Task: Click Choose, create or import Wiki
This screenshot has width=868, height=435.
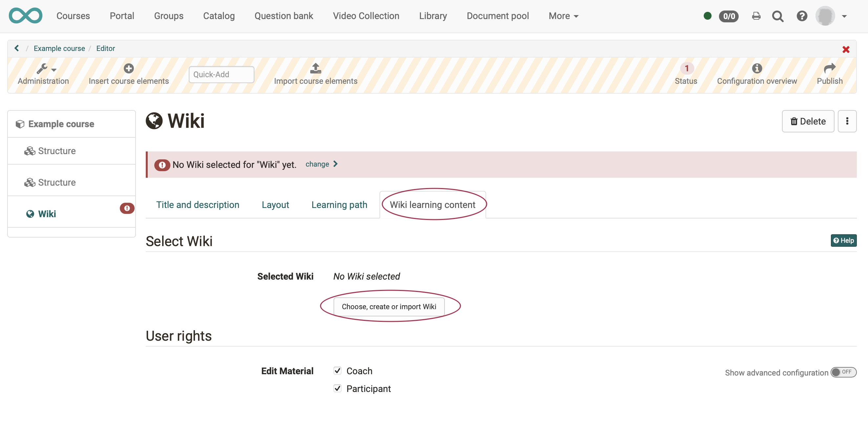Action: [389, 307]
